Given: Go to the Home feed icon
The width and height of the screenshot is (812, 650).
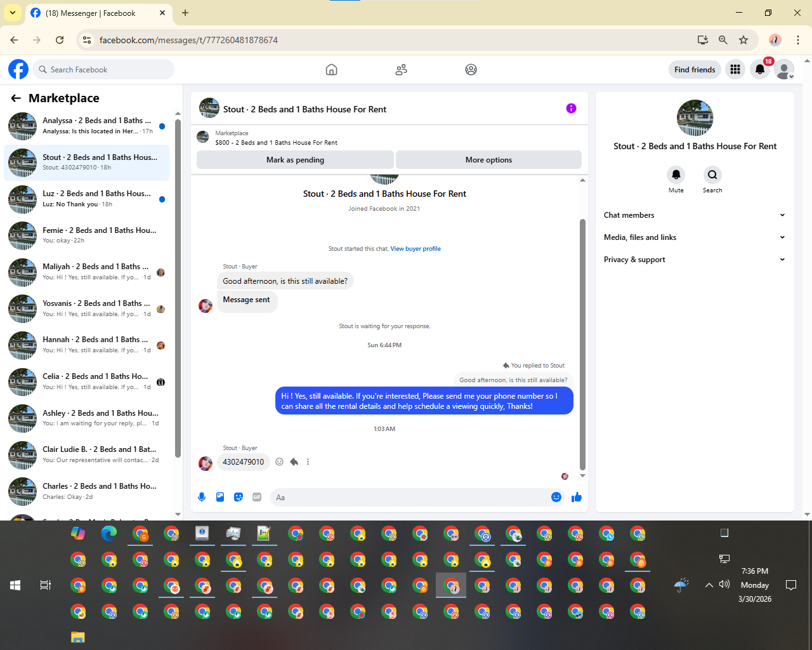Looking at the screenshot, I should (x=331, y=70).
